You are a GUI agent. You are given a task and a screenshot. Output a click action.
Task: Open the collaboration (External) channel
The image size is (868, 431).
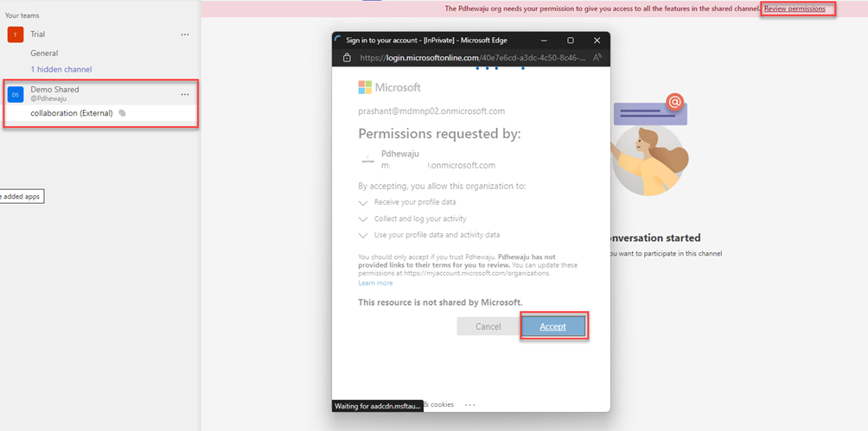(x=72, y=113)
